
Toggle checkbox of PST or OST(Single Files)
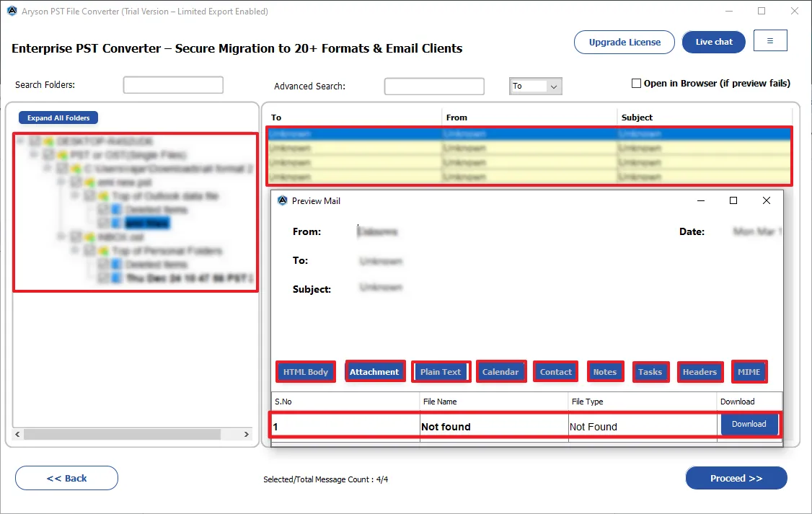click(x=49, y=155)
